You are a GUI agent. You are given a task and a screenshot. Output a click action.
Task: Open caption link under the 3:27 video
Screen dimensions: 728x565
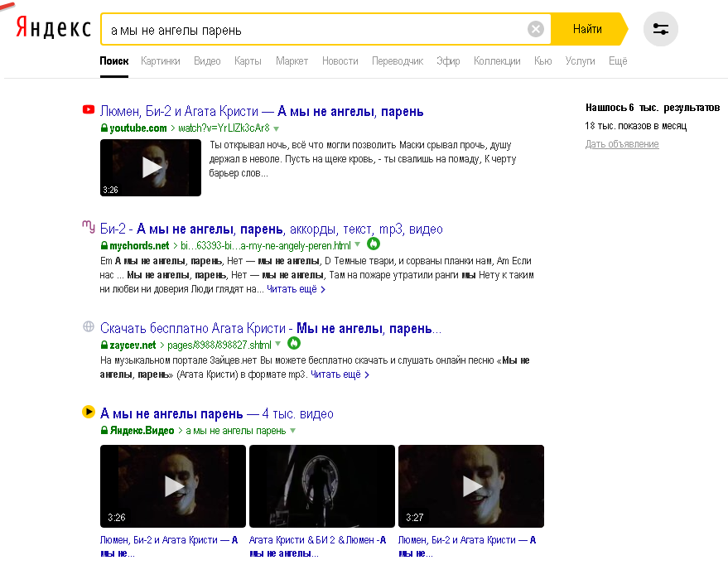467,547
